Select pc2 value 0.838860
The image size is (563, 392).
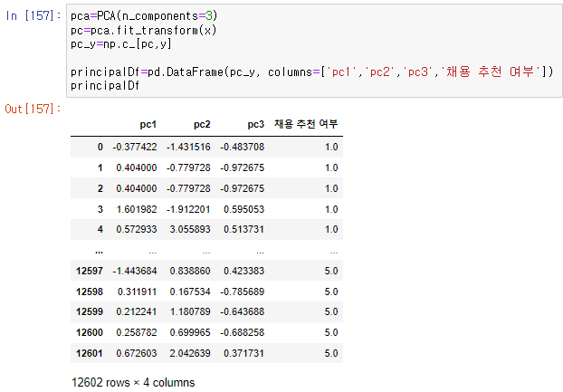(x=190, y=271)
